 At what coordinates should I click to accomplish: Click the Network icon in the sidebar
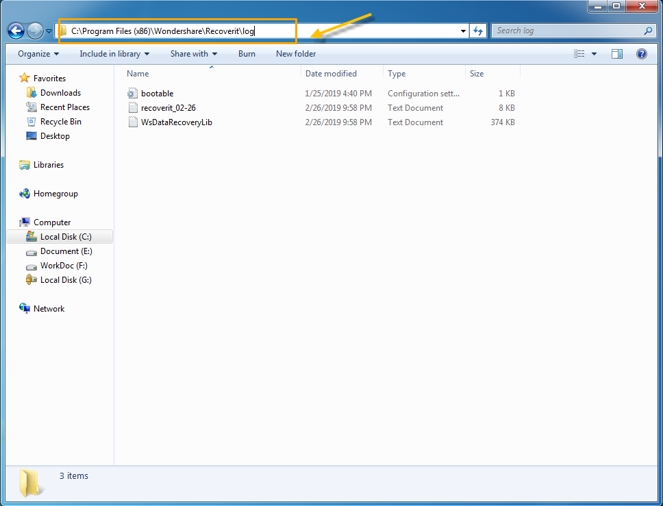click(x=24, y=308)
